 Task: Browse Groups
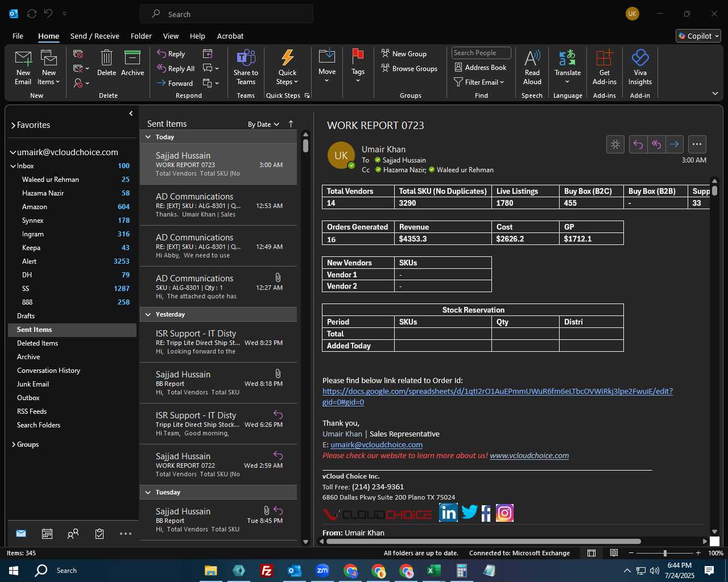(409, 69)
